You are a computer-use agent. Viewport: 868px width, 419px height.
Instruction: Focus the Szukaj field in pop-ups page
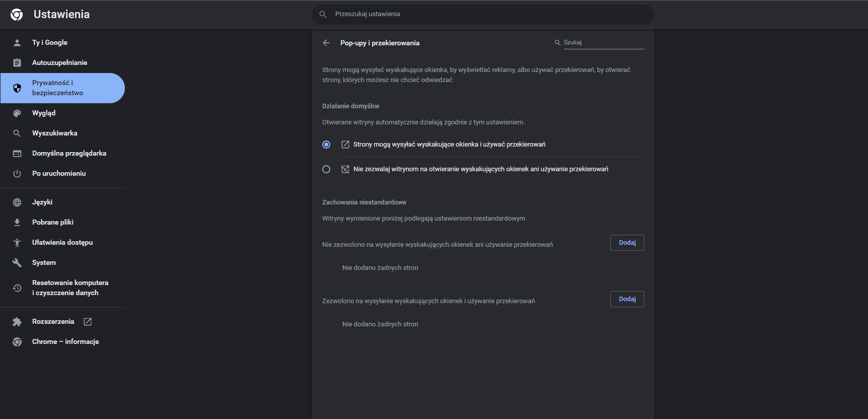click(x=603, y=43)
